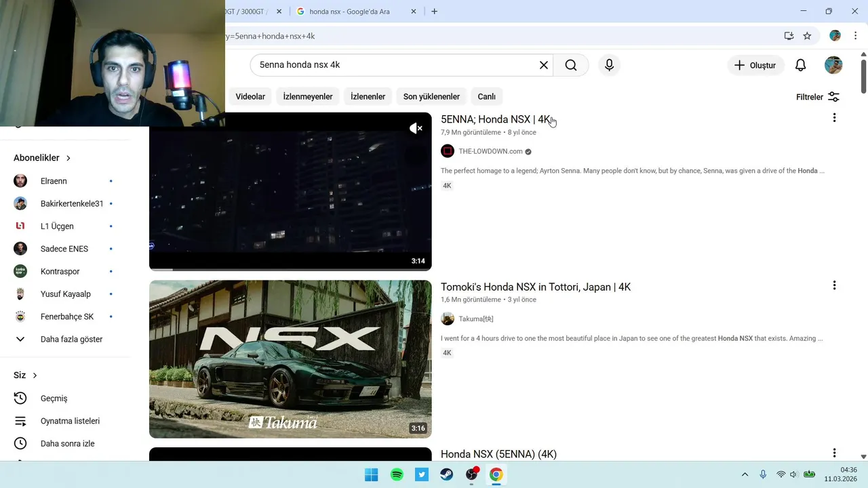Open Spotify from the taskbar

pyautogui.click(x=397, y=474)
